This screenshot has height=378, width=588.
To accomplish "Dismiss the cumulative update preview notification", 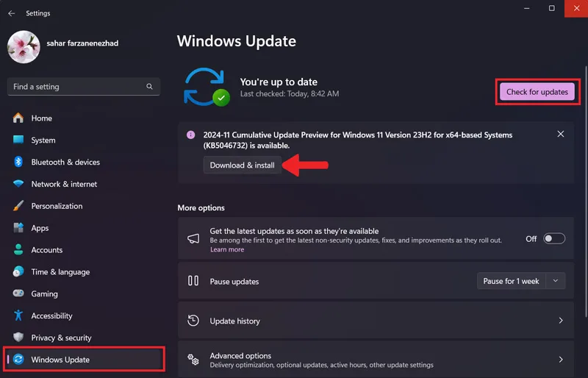I will [560, 134].
